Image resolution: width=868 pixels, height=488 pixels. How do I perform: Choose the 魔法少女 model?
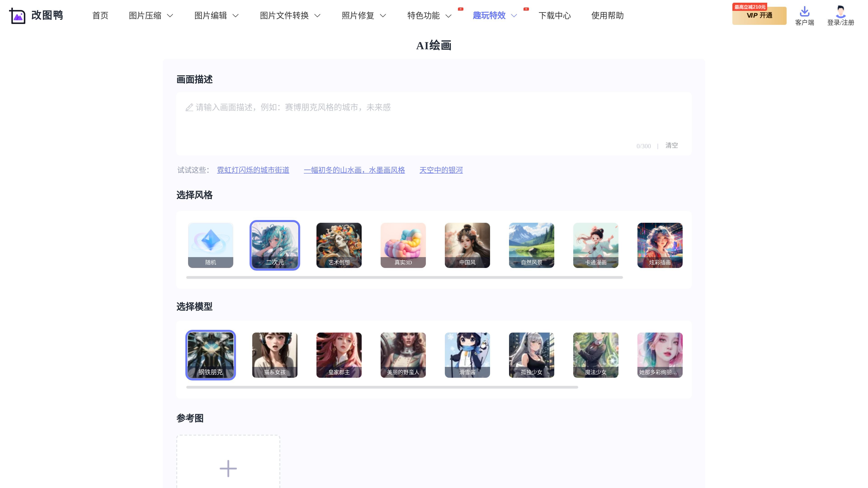pos(596,355)
